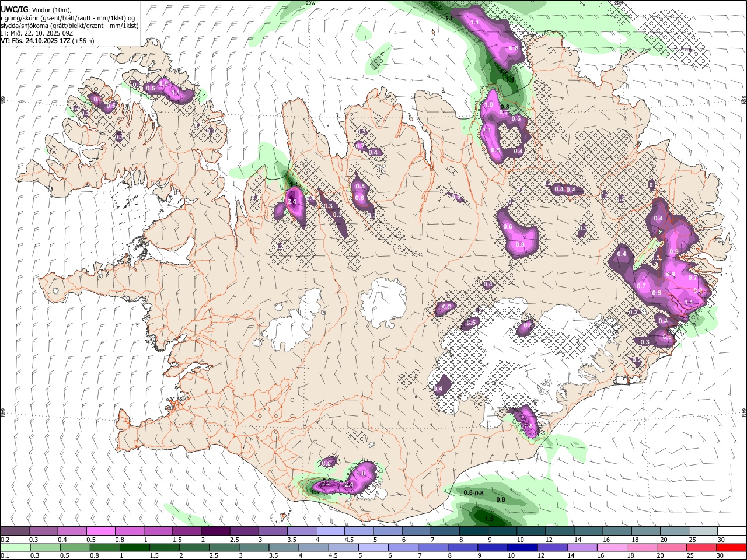Choose the dark purple-grey 0.2–0.3 snow swatch
Screen dimensions: 747x560
(x=15, y=531)
